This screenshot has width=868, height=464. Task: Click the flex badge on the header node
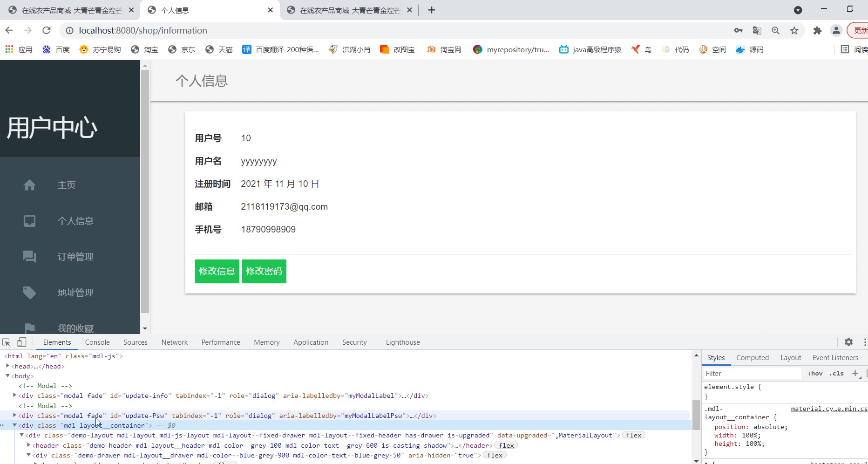coord(506,445)
